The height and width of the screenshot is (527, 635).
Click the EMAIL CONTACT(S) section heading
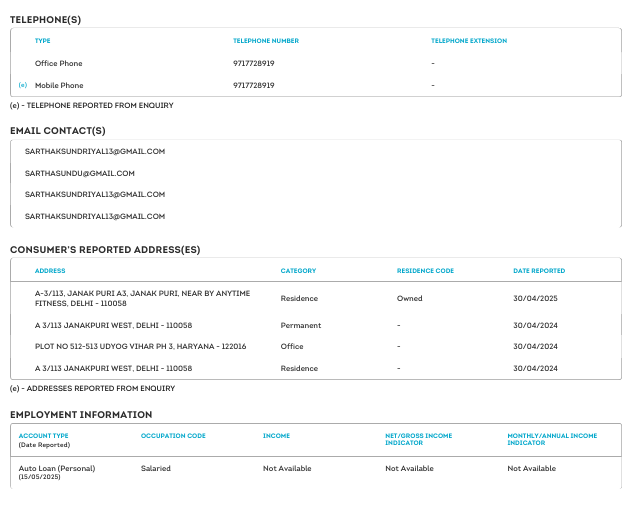point(57,131)
